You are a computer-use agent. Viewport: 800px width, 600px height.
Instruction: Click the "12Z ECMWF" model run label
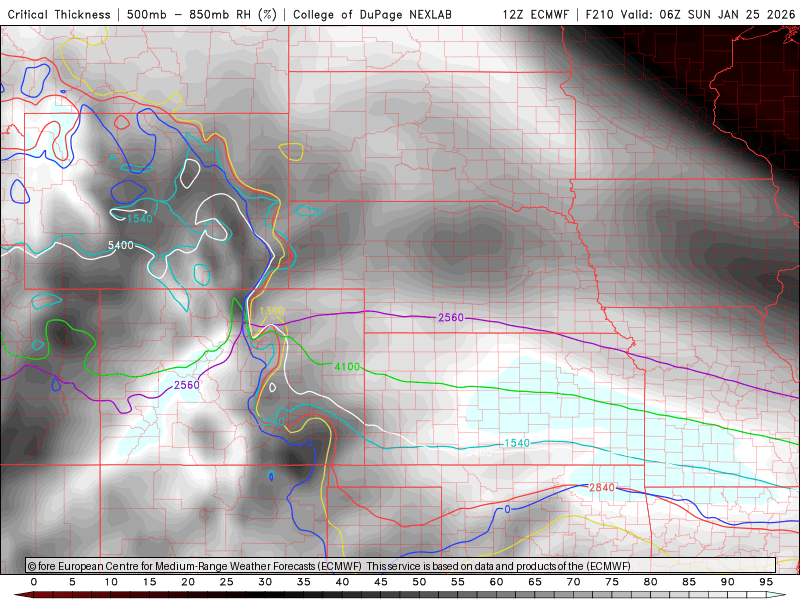point(536,15)
